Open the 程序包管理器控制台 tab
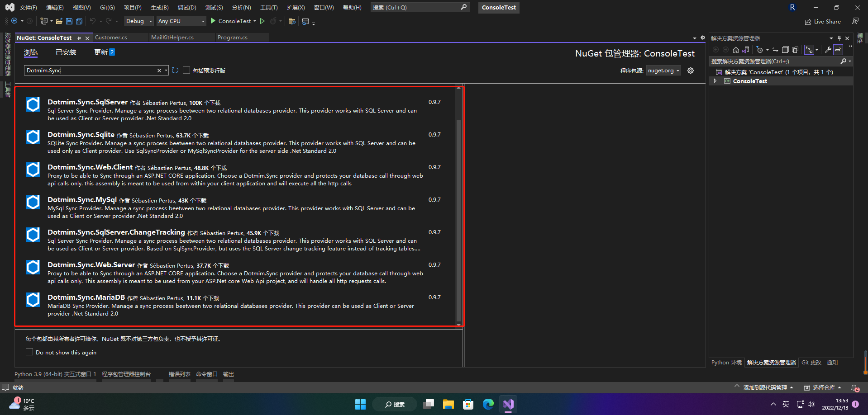The height and width of the screenshot is (415, 868). (x=126, y=374)
